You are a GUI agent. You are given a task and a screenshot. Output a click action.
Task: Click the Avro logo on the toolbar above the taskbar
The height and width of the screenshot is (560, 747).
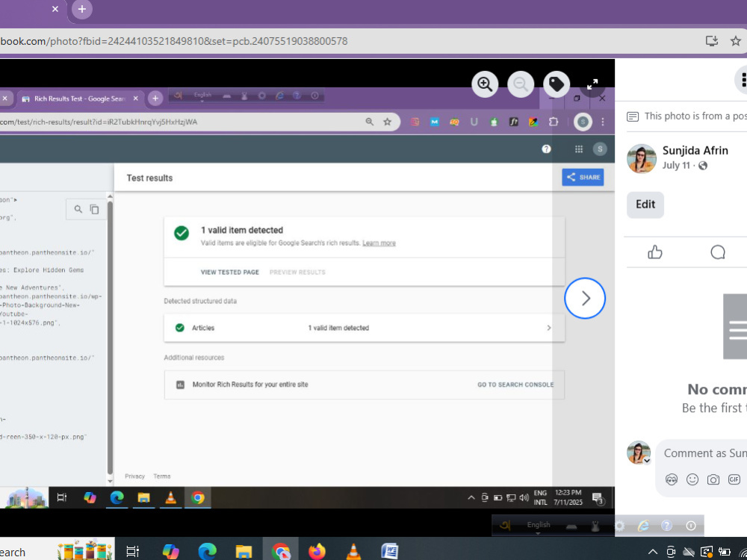[506, 526]
